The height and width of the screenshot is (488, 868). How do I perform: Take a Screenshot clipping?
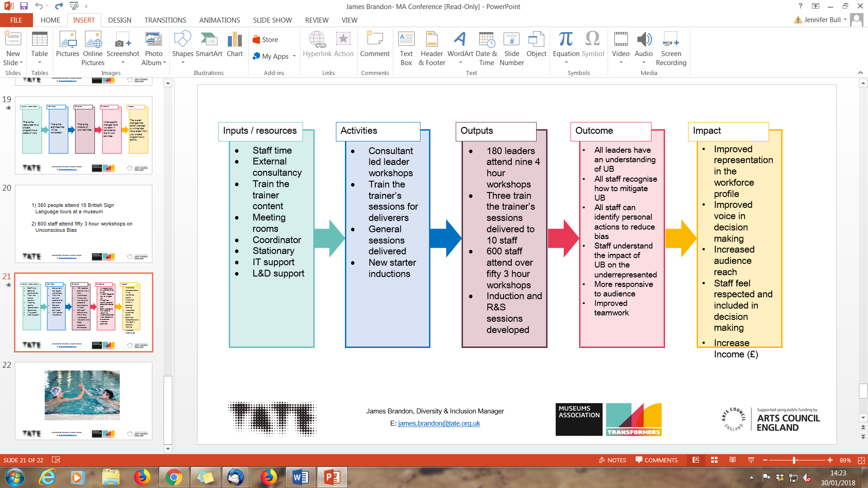pos(123,47)
